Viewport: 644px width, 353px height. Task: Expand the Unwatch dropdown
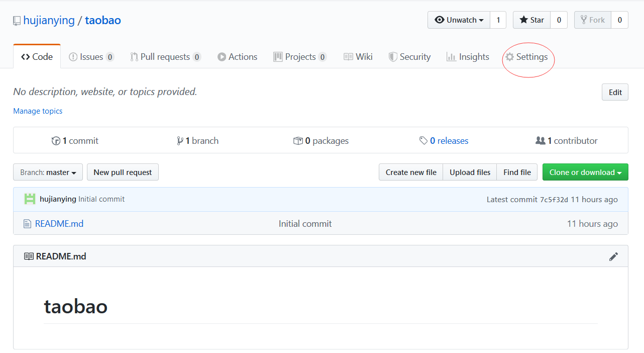tap(459, 20)
